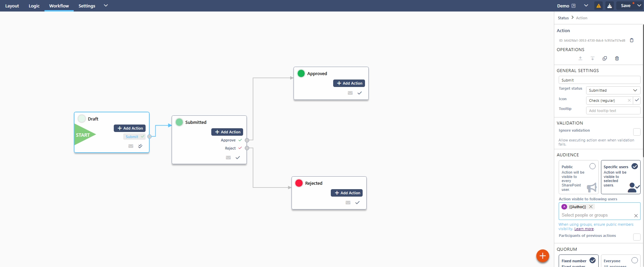Click the Add tooltip text field

click(613, 111)
